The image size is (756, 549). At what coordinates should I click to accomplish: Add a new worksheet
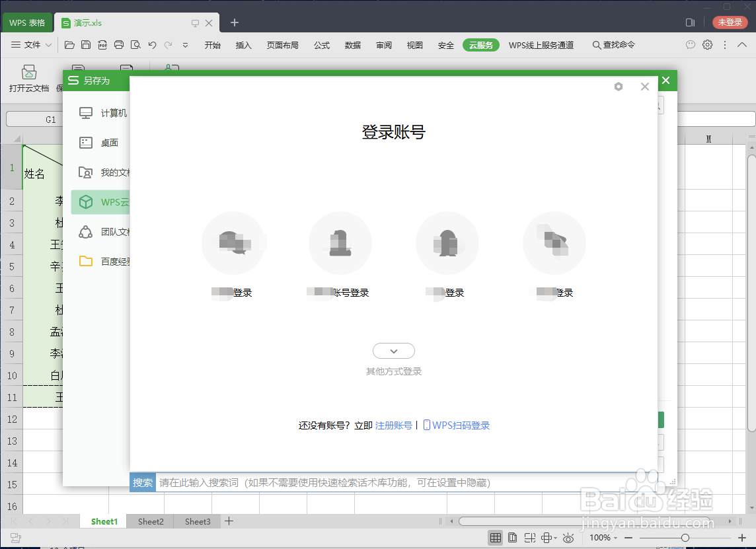click(x=229, y=521)
